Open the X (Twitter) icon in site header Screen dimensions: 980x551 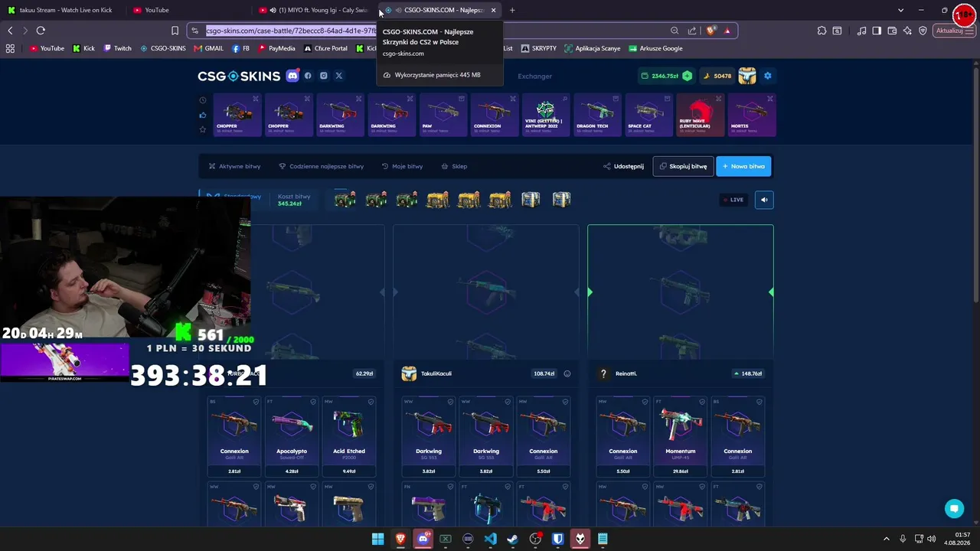pos(339,76)
